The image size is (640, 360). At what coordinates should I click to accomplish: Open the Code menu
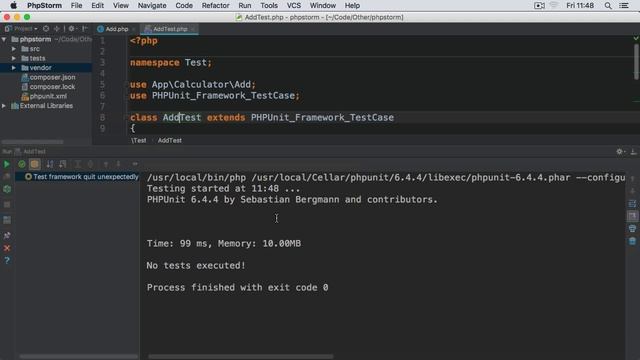click(x=184, y=6)
